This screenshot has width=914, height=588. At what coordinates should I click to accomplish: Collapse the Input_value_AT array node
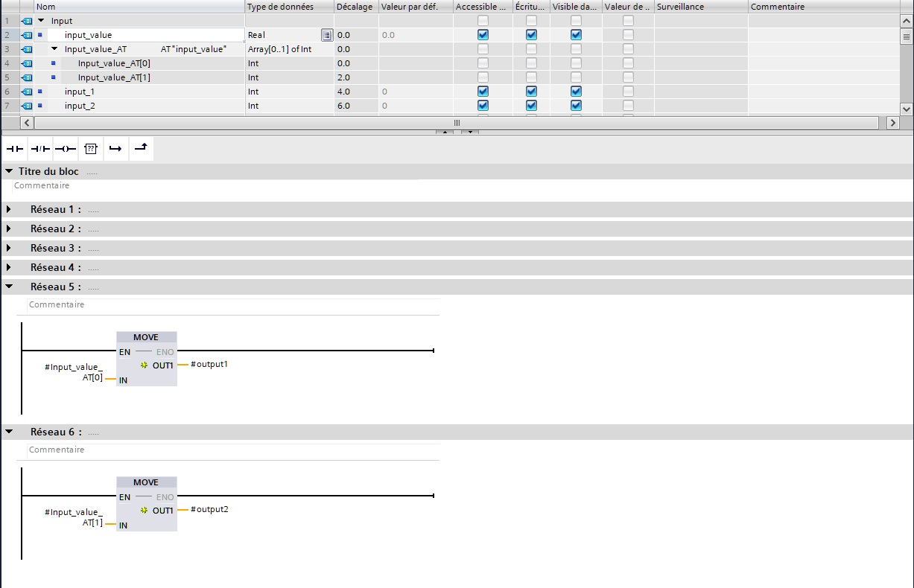pos(54,49)
